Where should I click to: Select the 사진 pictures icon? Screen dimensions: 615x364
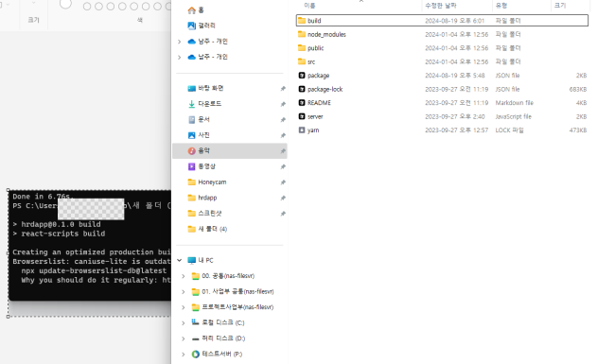[191, 135]
